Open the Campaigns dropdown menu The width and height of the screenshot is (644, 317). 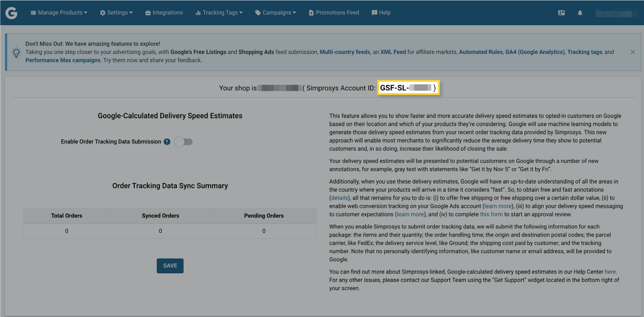[276, 13]
